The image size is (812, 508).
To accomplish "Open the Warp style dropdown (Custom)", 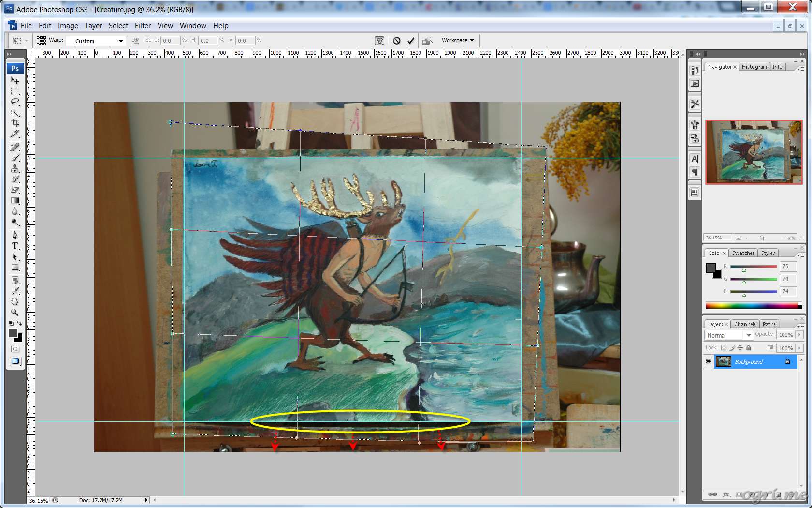I will tap(96, 41).
